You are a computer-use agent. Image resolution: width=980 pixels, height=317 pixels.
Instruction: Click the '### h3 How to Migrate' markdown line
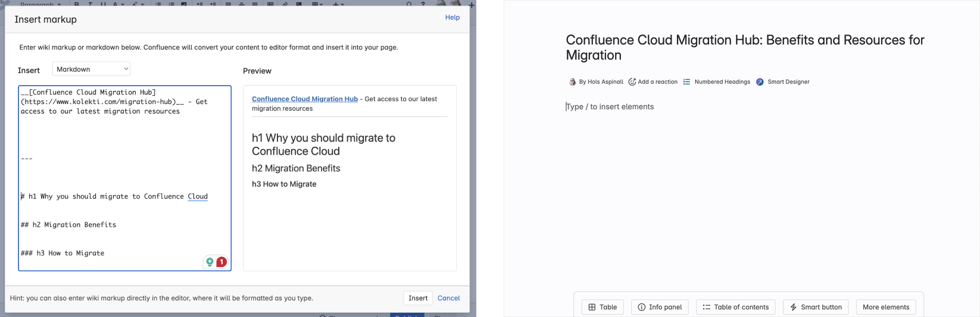click(x=63, y=253)
